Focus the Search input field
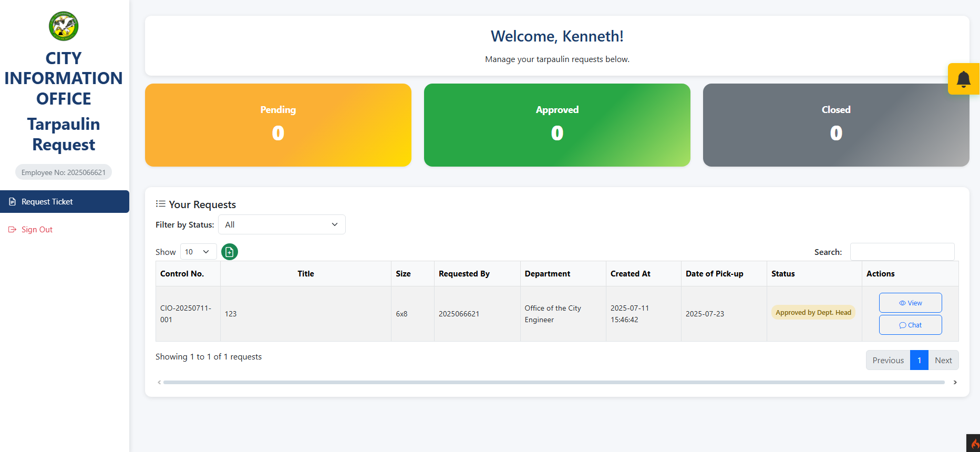Viewport: 980px width, 452px height. pos(902,252)
